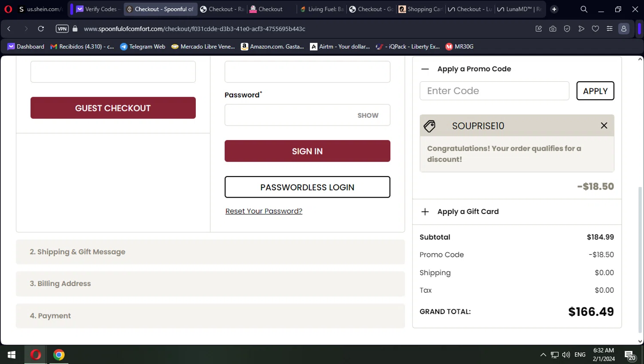
Task: Open the Telegram Web bookmark
Action: [x=143, y=46]
